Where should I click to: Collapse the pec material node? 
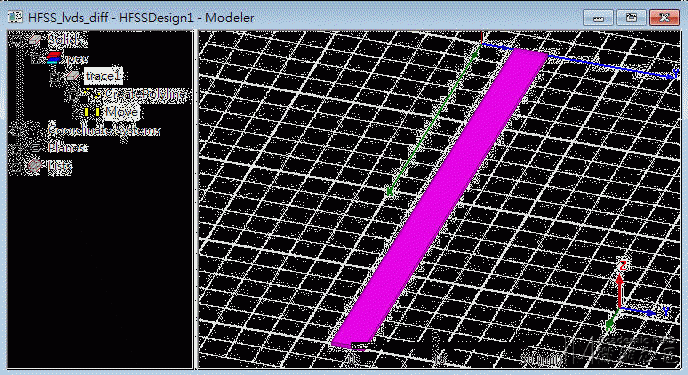pos(36,58)
